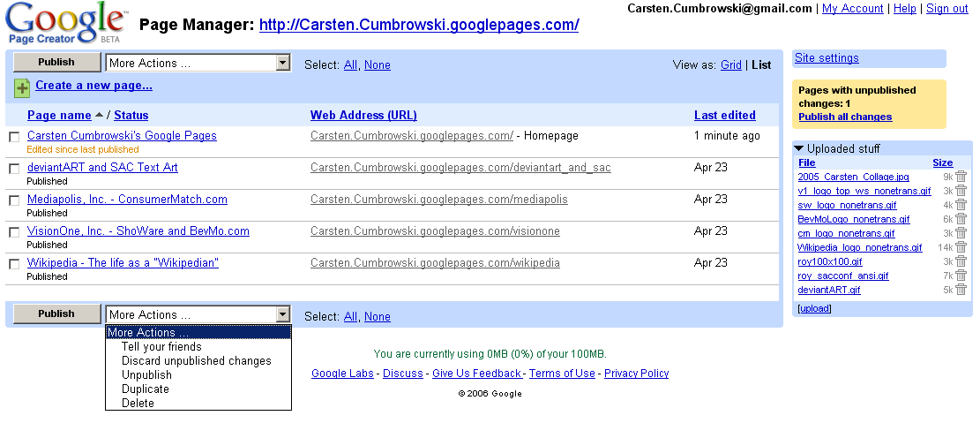Toggle the Wikipedia page checkbox
The width and height of the screenshot is (980, 423).
click(14, 265)
